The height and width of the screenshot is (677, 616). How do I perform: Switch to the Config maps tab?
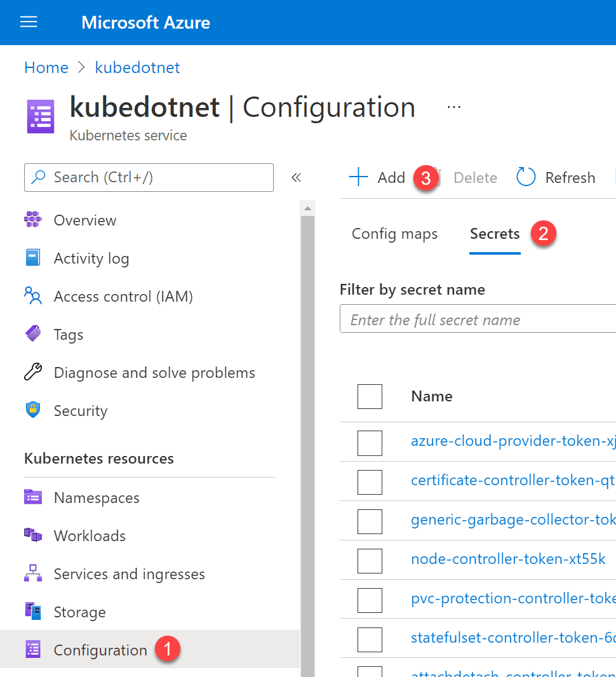tap(394, 234)
